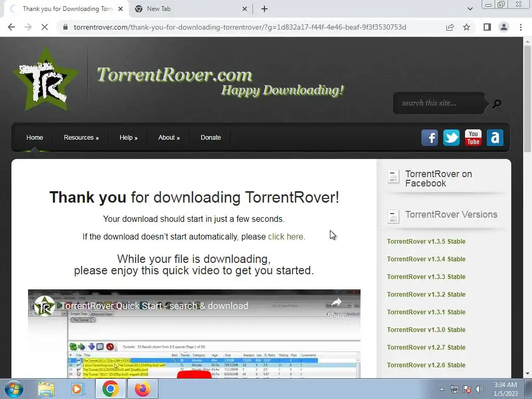Click the TorrentRover on Facebook heading
The height and width of the screenshot is (399, 532).
pos(438,179)
